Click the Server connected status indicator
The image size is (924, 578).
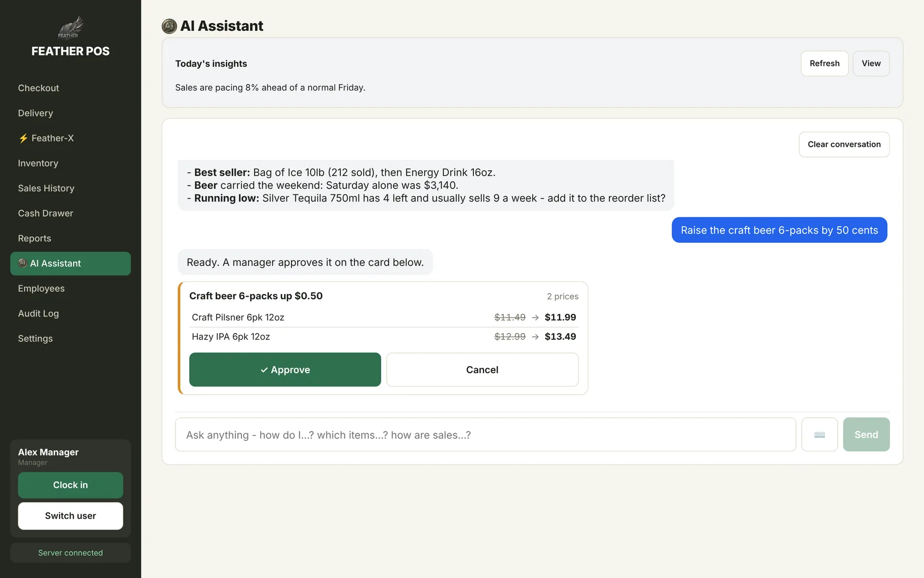coord(70,553)
